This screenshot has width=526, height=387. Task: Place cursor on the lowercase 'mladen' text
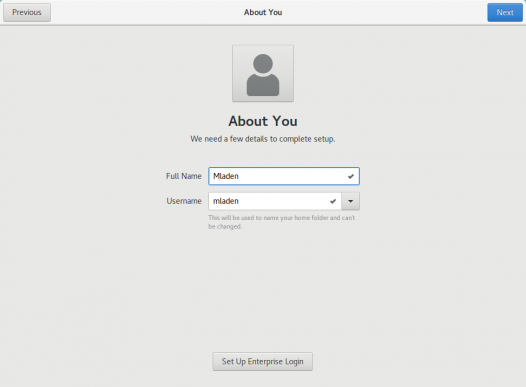point(226,201)
